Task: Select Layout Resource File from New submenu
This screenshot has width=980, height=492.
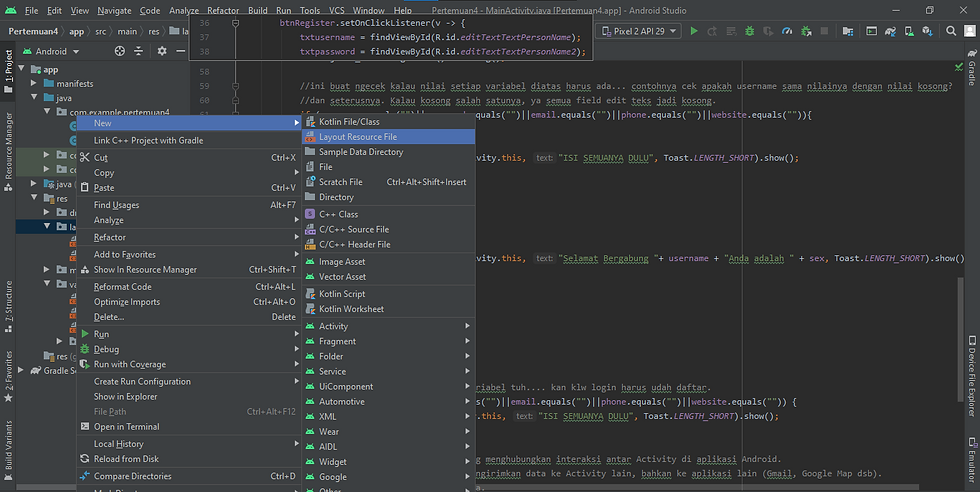Action: pyautogui.click(x=388, y=136)
